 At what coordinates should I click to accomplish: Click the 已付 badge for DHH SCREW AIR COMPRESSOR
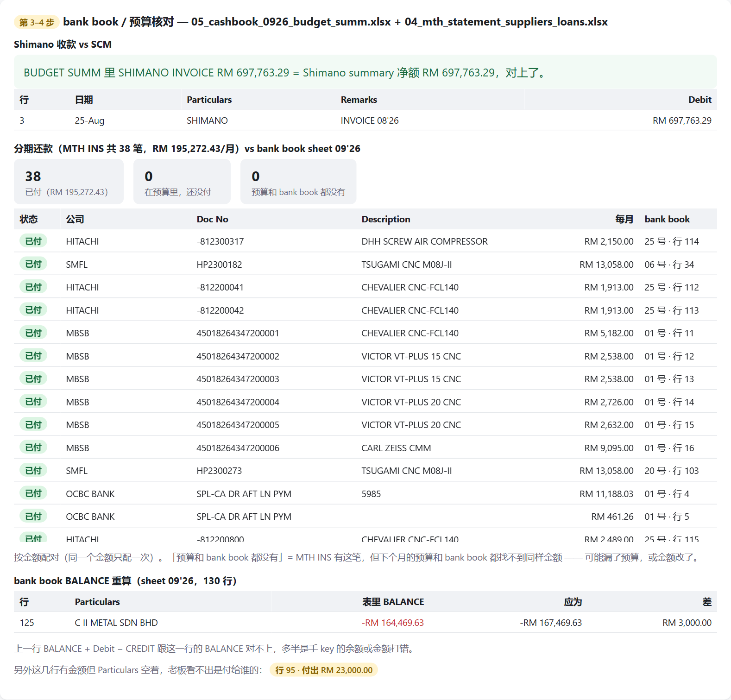click(33, 241)
